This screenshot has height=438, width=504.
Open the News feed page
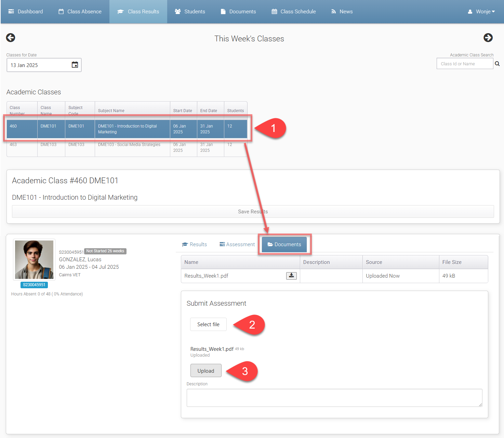coord(342,12)
